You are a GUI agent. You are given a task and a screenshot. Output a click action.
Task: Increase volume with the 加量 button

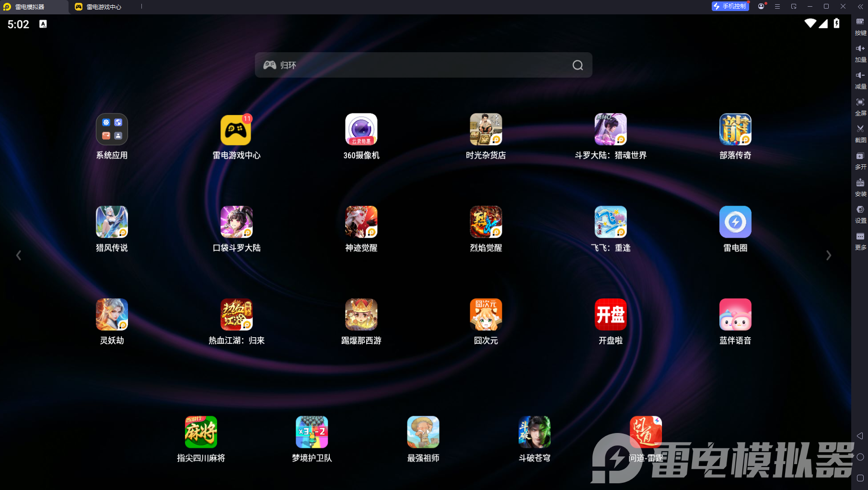pyautogui.click(x=860, y=53)
